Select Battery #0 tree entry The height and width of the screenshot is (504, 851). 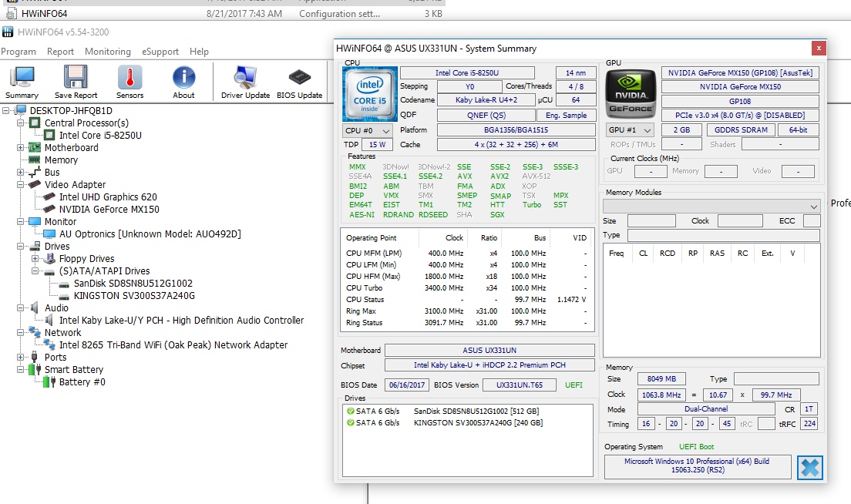coord(82,382)
